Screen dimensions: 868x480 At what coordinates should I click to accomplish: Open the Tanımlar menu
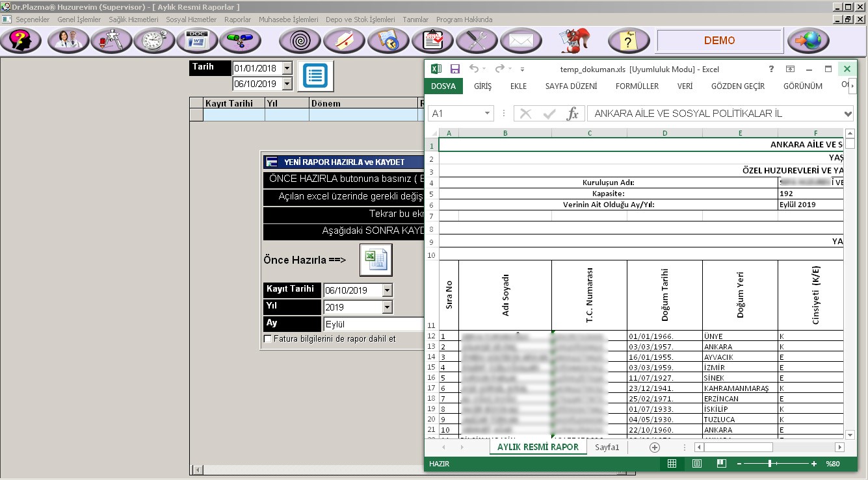(415, 19)
